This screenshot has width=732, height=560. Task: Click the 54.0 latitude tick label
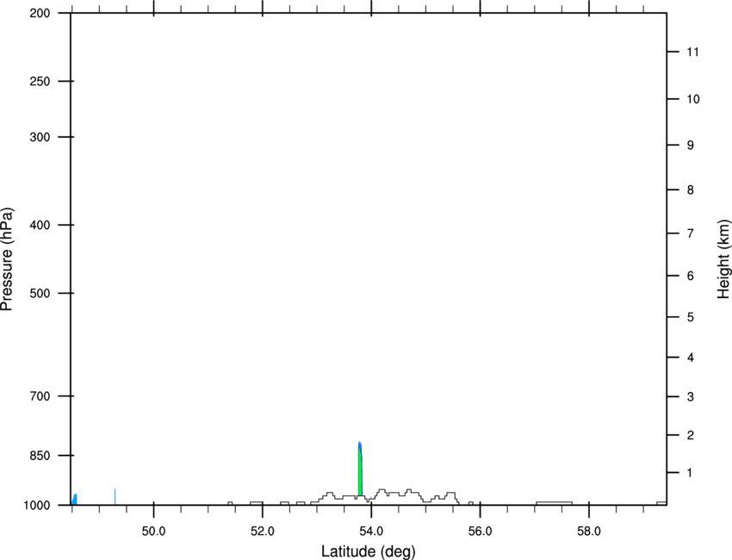coord(371,532)
